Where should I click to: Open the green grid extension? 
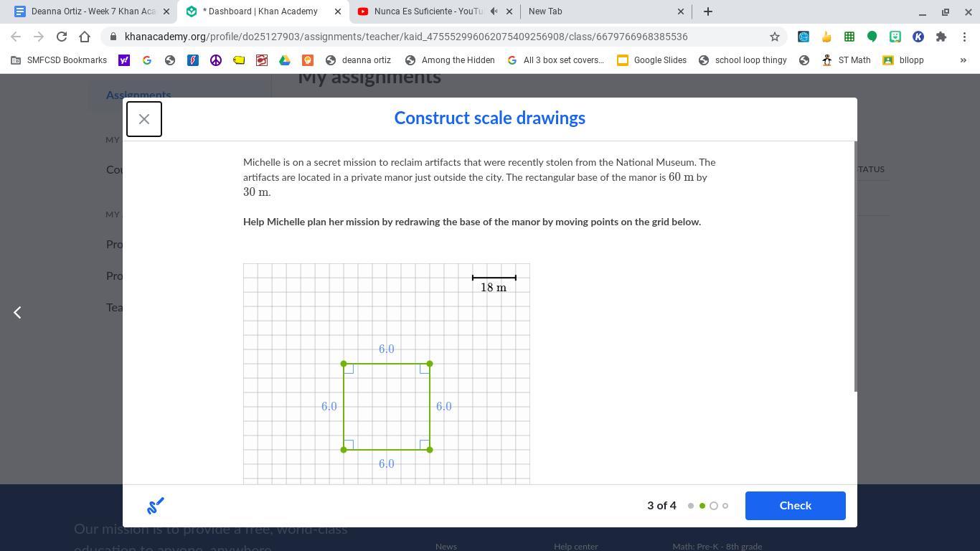(x=849, y=37)
